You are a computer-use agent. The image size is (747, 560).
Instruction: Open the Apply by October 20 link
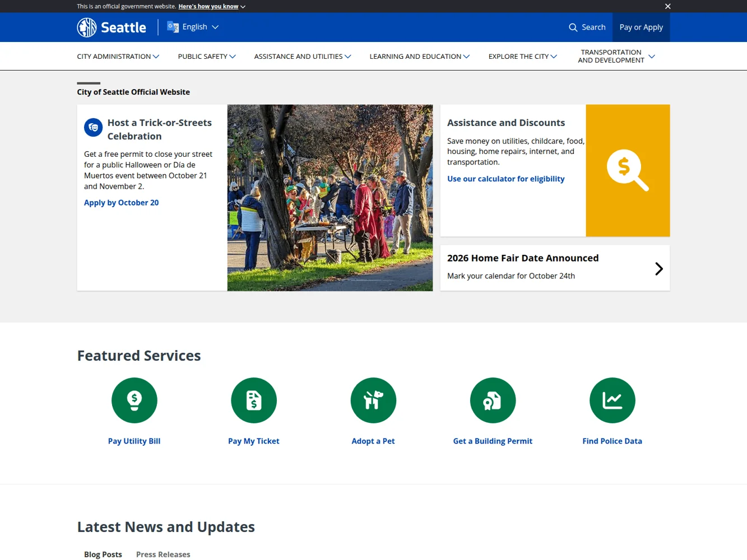pos(121,203)
